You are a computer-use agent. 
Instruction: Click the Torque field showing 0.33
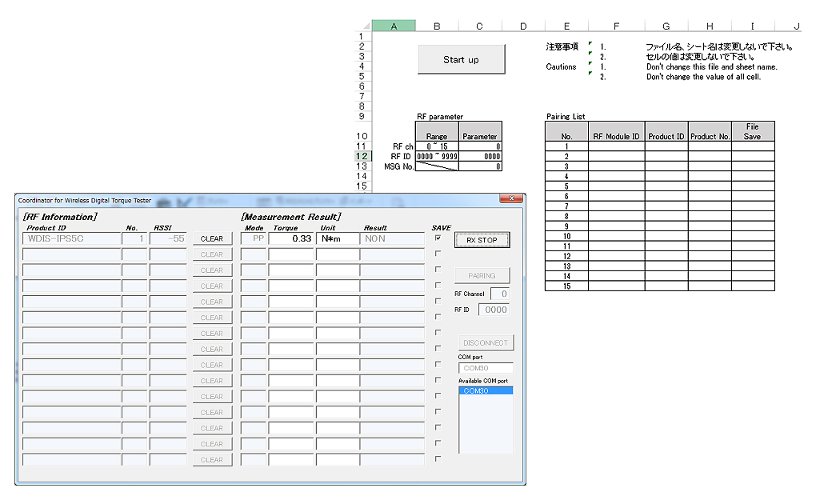coord(291,238)
